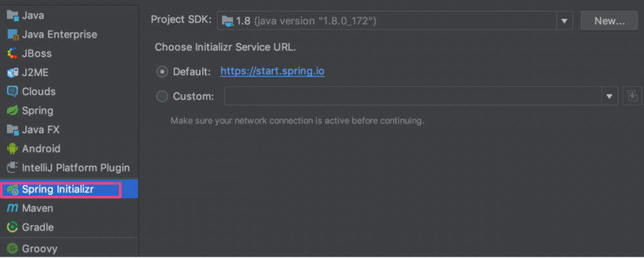Click the Custom URL text field

(x=412, y=97)
